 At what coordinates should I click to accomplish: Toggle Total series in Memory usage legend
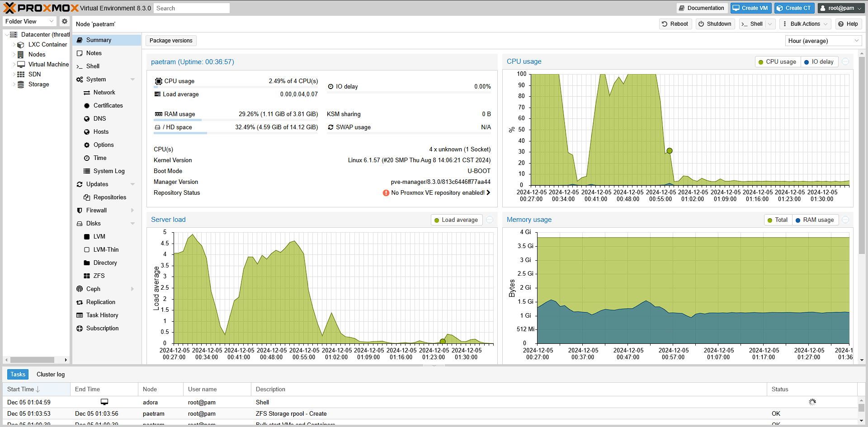click(778, 220)
